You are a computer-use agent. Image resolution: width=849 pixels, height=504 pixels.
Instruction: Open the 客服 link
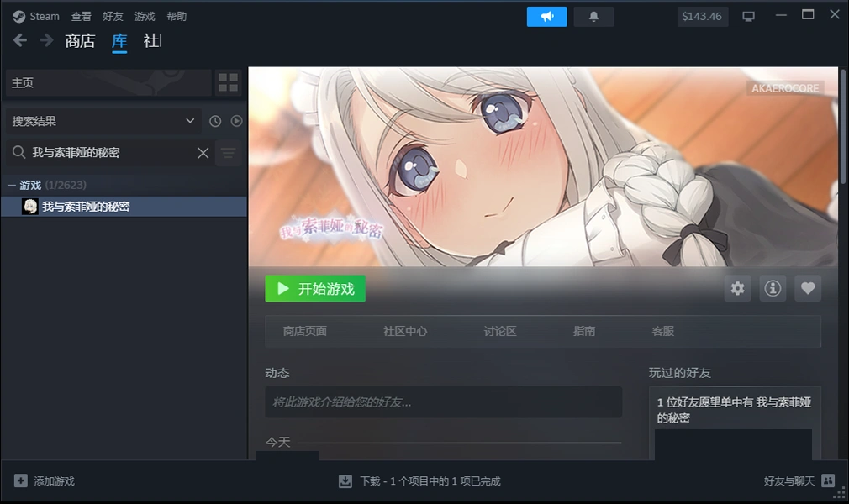(662, 331)
